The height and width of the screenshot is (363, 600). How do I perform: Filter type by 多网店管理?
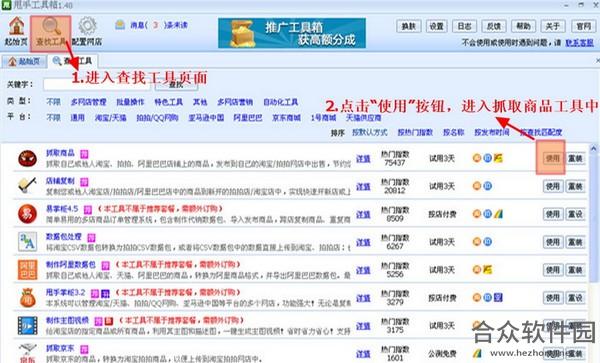point(88,102)
